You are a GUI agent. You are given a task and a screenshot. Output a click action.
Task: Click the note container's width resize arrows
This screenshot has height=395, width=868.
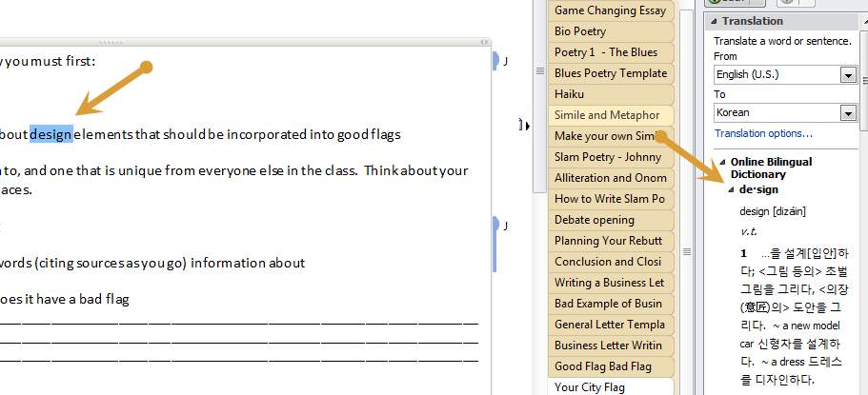(x=482, y=41)
